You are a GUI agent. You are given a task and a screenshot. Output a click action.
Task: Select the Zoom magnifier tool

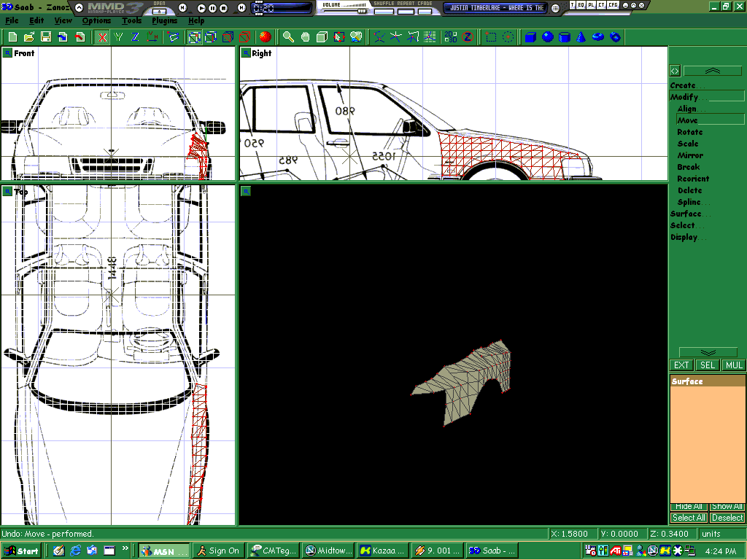coord(288,36)
